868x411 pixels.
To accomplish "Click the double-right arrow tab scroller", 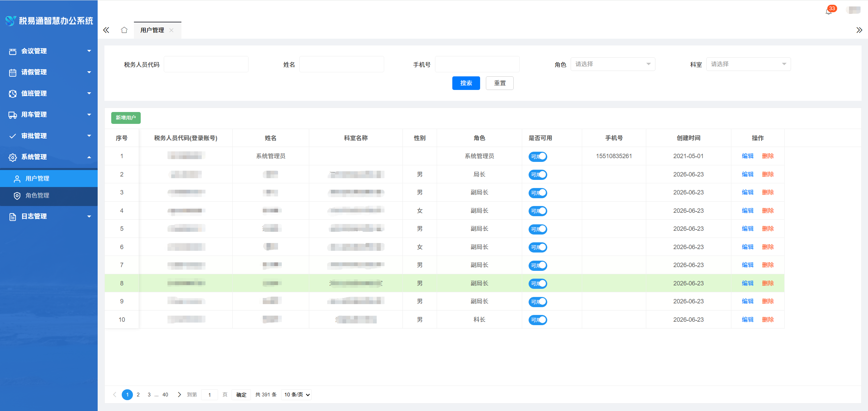I will point(859,30).
